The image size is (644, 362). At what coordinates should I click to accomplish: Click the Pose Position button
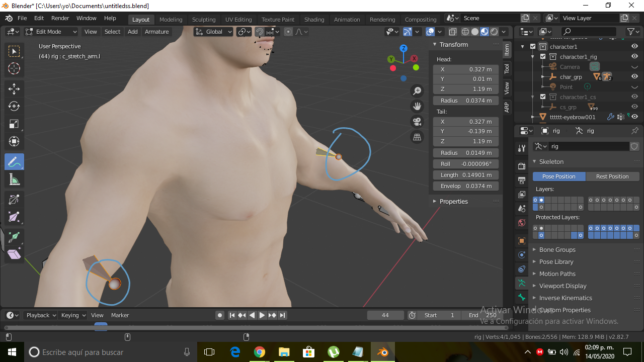point(559,176)
